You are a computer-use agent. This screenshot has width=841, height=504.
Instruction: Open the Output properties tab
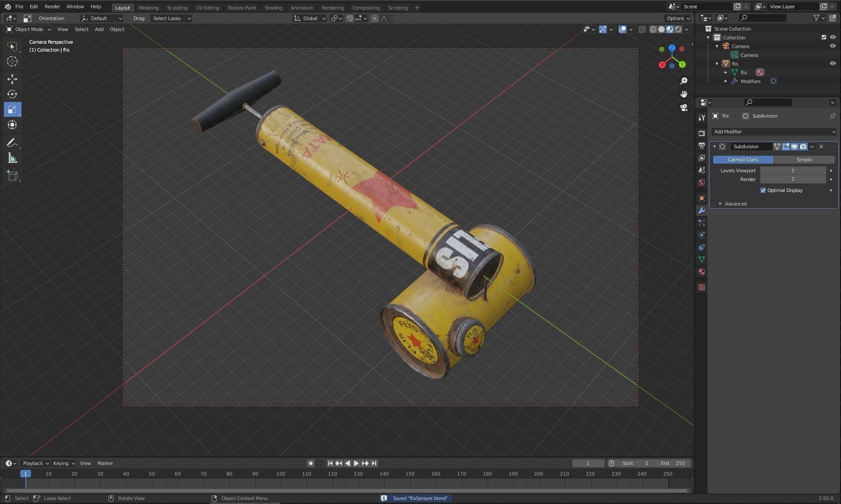pos(702,145)
